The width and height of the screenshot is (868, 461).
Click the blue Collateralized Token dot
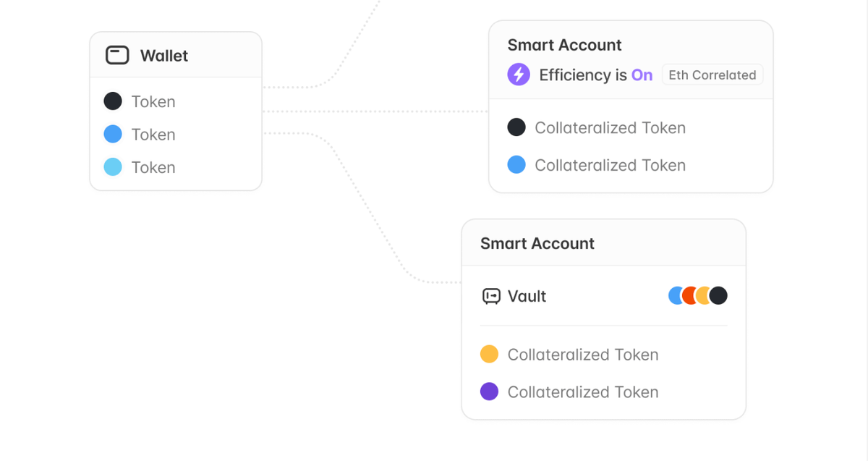(516, 165)
